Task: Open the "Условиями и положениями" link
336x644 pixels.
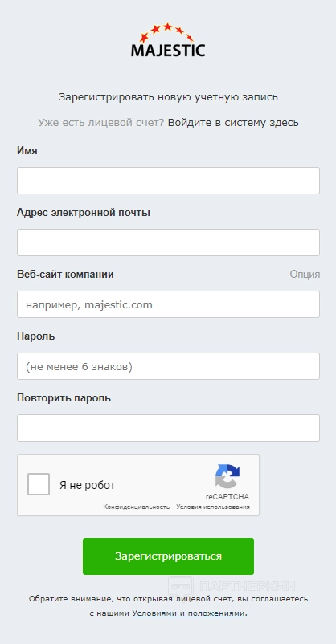Action: (188, 613)
